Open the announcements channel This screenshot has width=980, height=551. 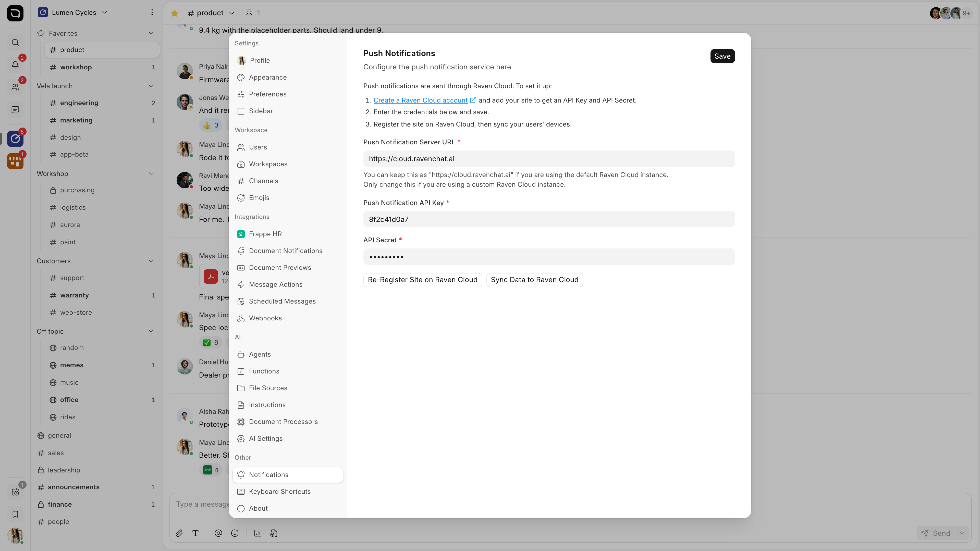point(97,487)
